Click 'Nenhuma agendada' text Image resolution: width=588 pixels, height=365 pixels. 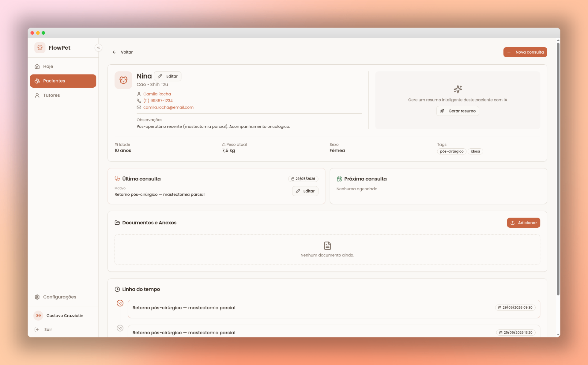[357, 189]
